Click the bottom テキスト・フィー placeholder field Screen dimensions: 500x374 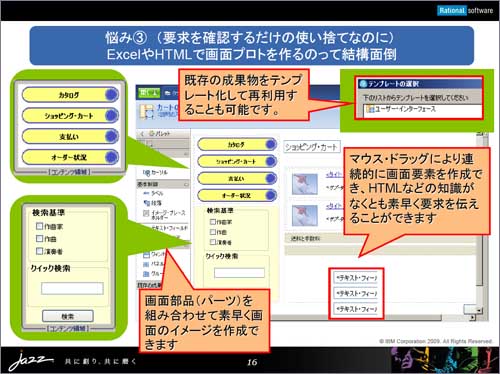point(356,309)
